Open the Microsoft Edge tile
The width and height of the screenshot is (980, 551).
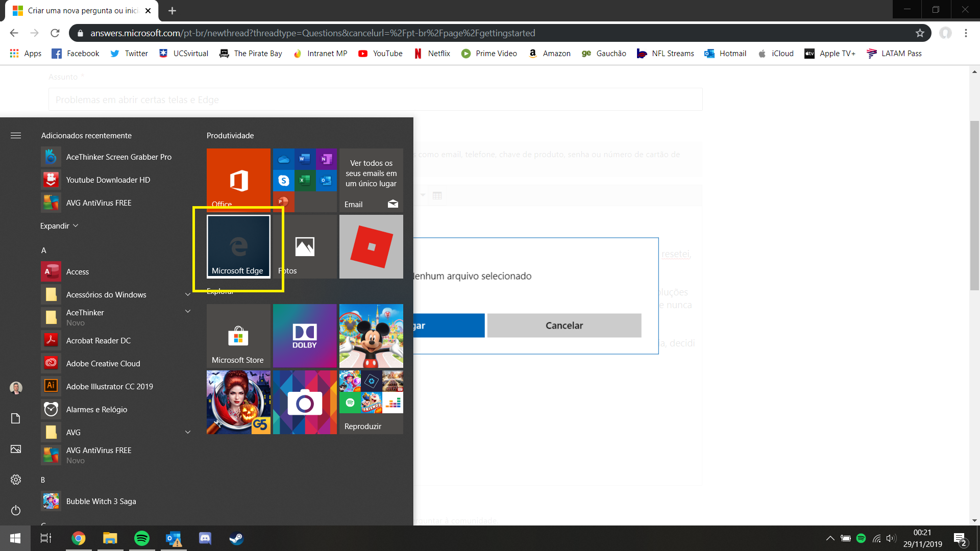238,246
